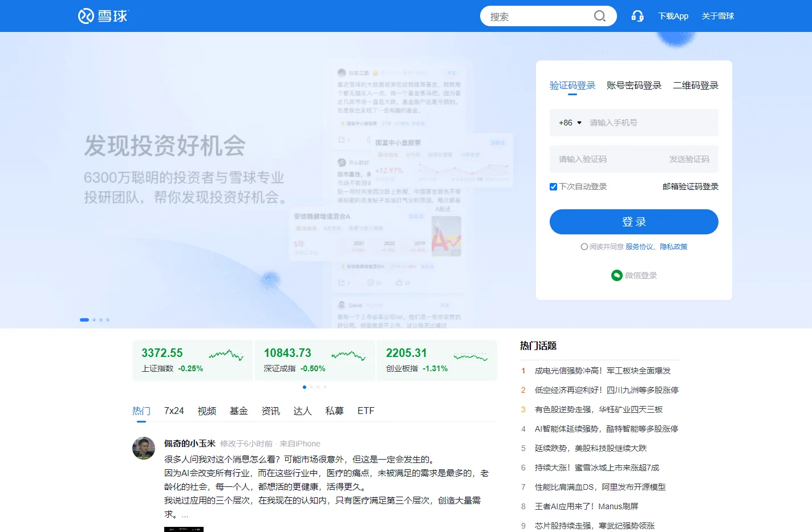Image resolution: width=812 pixels, height=532 pixels.
Task: Click 发送验证码 to send code
Action: click(x=689, y=159)
